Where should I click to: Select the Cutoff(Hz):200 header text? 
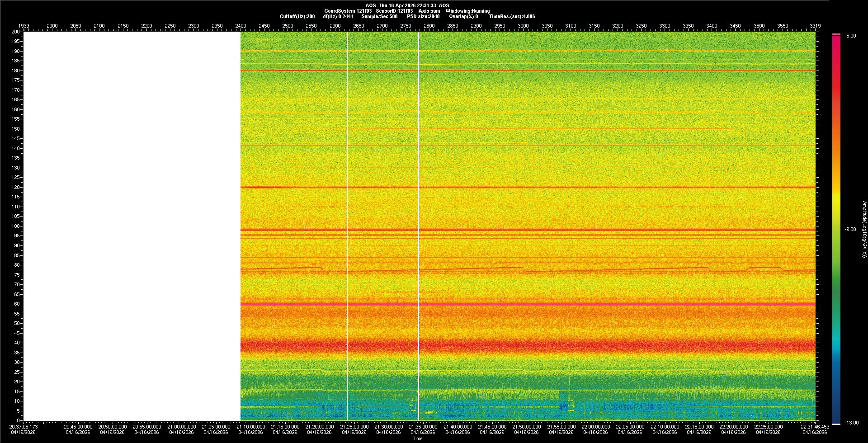tap(297, 16)
